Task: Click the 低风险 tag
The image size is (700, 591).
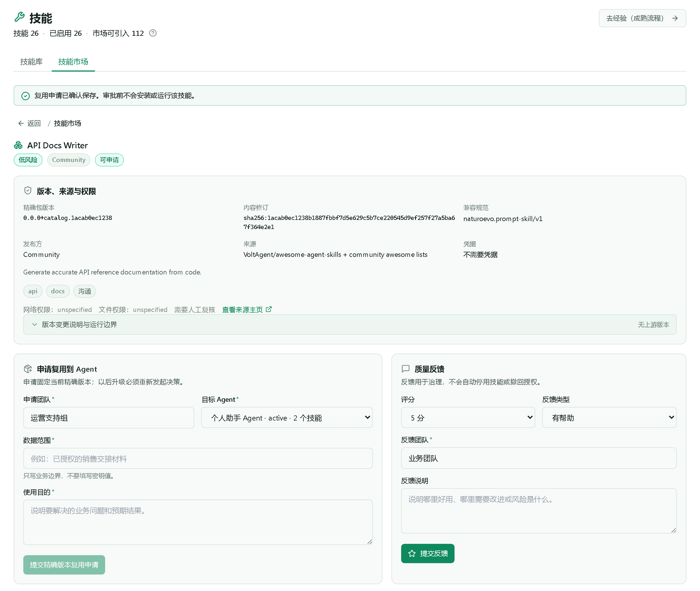Action: [x=28, y=160]
